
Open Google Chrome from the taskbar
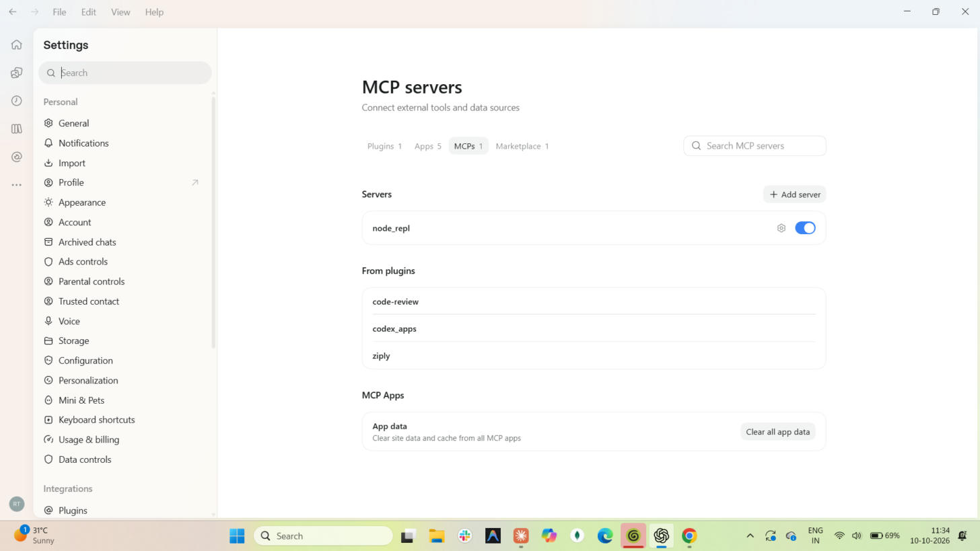click(x=689, y=536)
